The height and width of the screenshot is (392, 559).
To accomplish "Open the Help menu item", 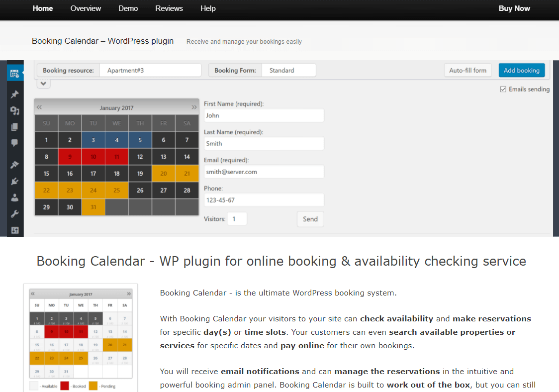I will pos(208,8).
